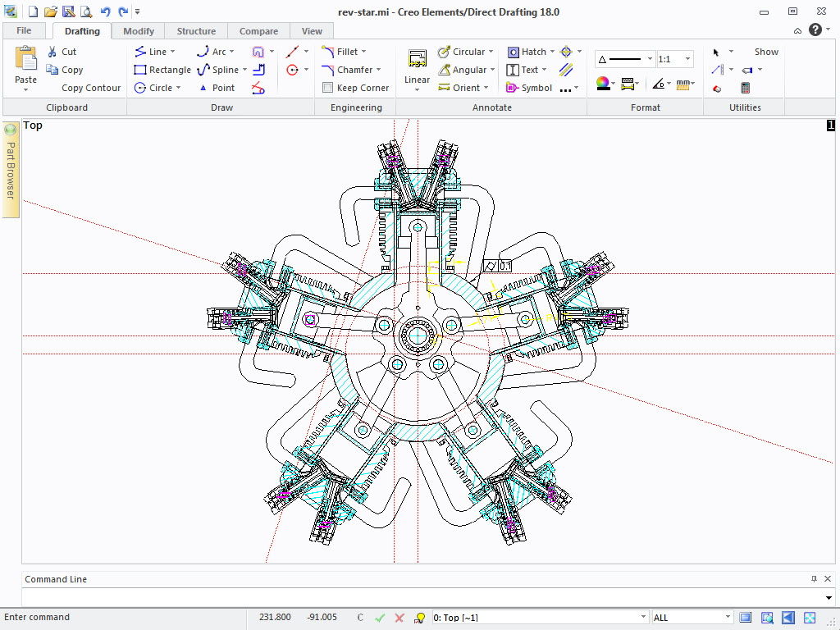The height and width of the screenshot is (630, 840).
Task: Click the green checkmark confirm icon
Action: 380,618
